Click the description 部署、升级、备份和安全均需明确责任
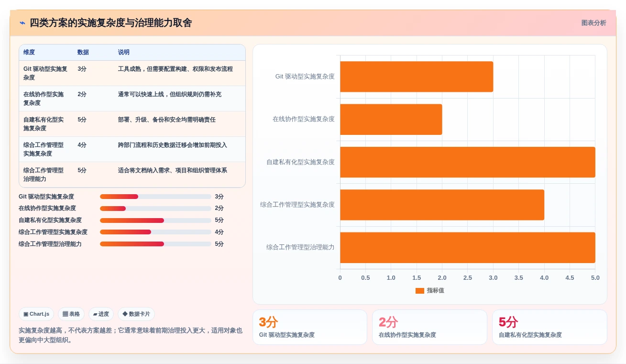The image size is (626, 364). [167, 120]
